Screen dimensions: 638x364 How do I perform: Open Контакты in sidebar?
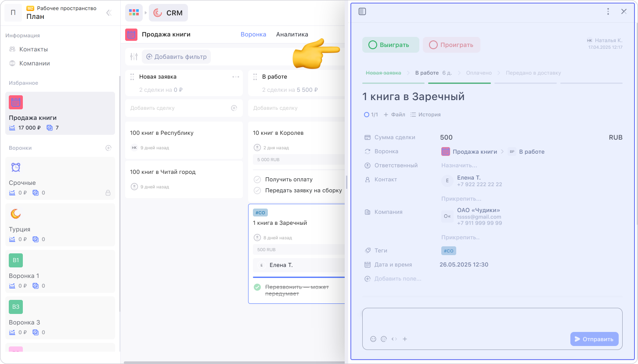tap(33, 49)
